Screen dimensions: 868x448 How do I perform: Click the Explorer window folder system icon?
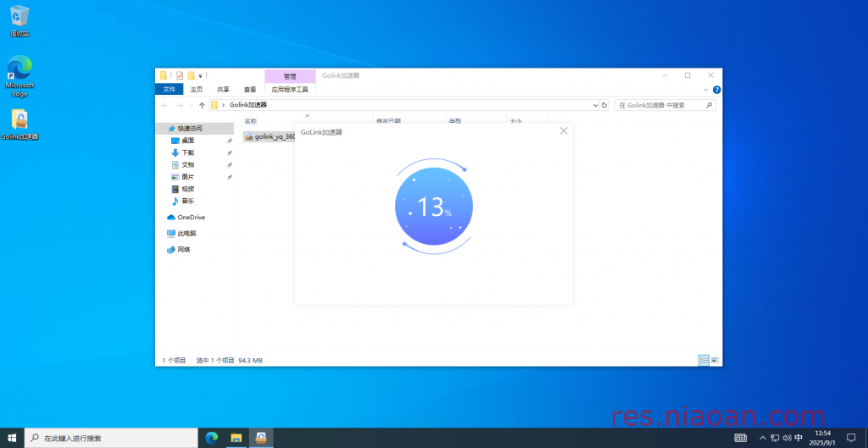pyautogui.click(x=164, y=75)
